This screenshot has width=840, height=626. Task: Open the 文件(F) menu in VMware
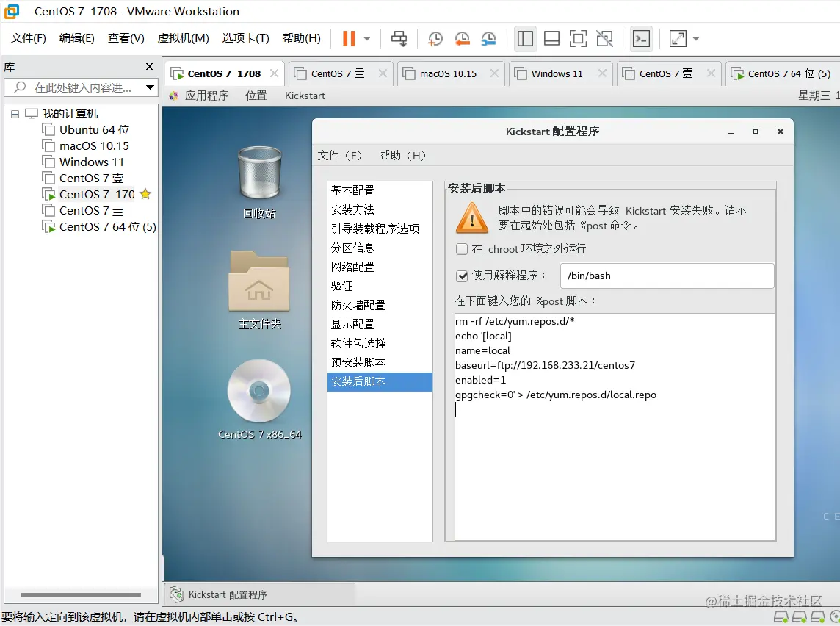[x=29, y=38]
